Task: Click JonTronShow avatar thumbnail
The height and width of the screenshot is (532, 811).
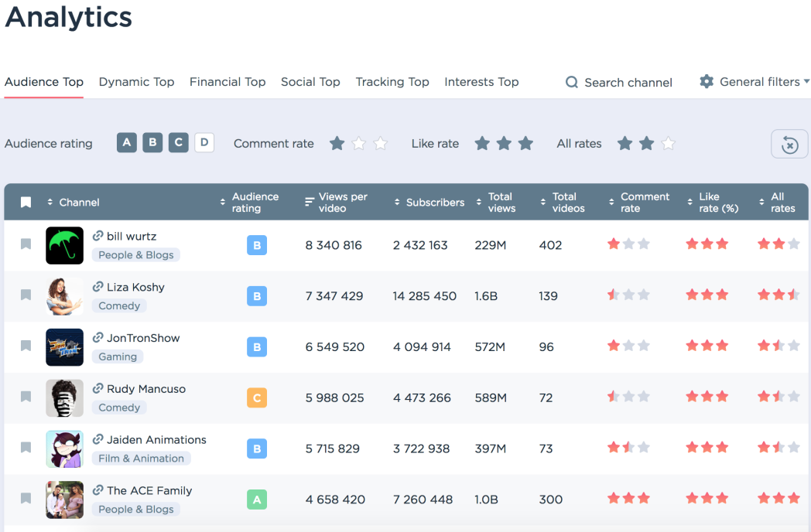Action: 65,347
